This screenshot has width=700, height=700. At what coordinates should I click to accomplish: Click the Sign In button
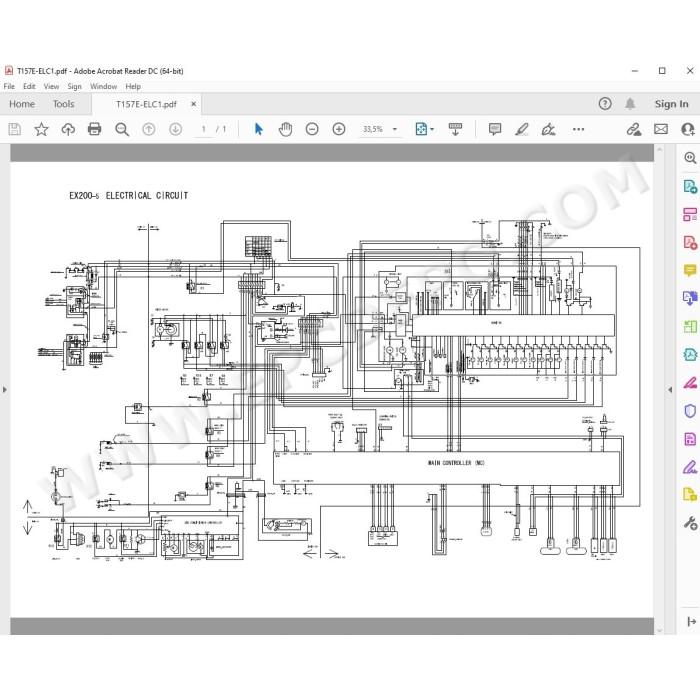[x=671, y=104]
